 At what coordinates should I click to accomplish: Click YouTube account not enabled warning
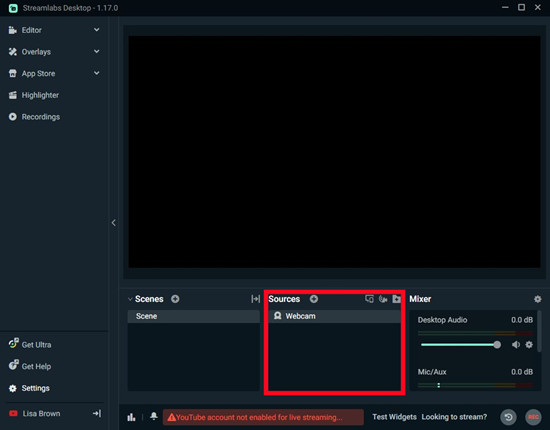click(263, 417)
